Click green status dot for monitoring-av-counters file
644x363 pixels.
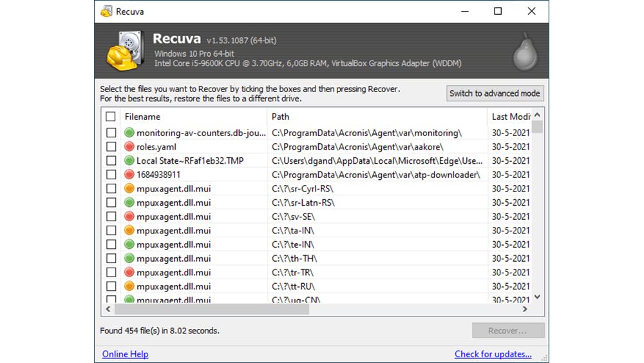pos(129,133)
